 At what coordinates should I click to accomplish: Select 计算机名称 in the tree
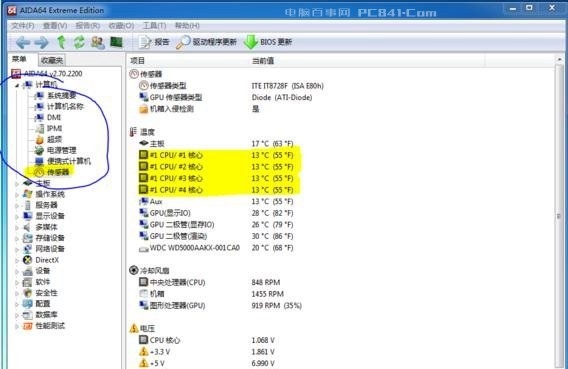tap(65, 106)
